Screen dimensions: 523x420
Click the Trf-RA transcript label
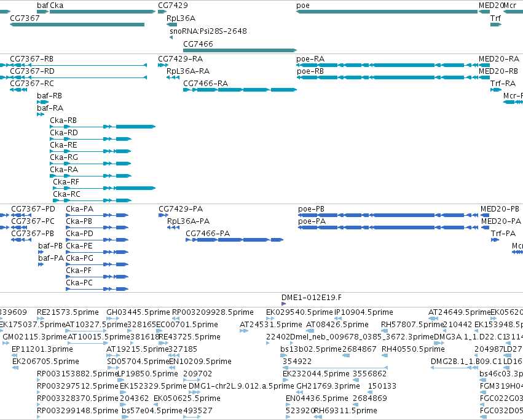click(x=503, y=84)
